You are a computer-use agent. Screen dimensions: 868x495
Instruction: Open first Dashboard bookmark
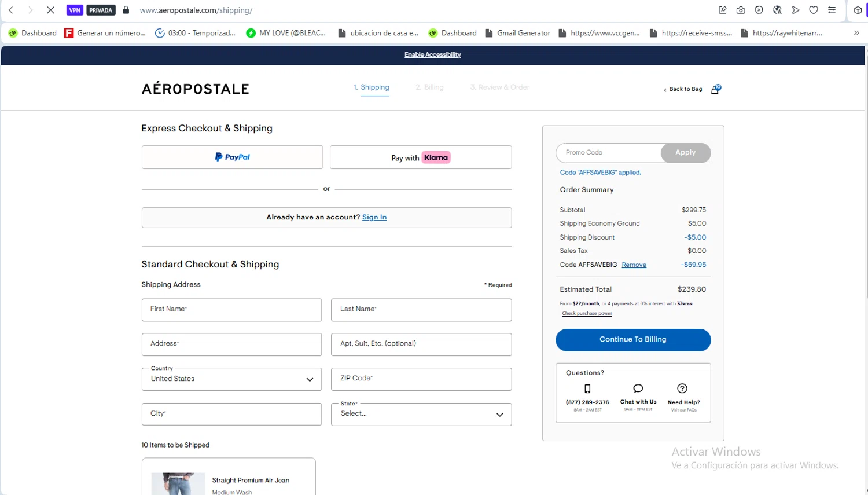(32, 33)
